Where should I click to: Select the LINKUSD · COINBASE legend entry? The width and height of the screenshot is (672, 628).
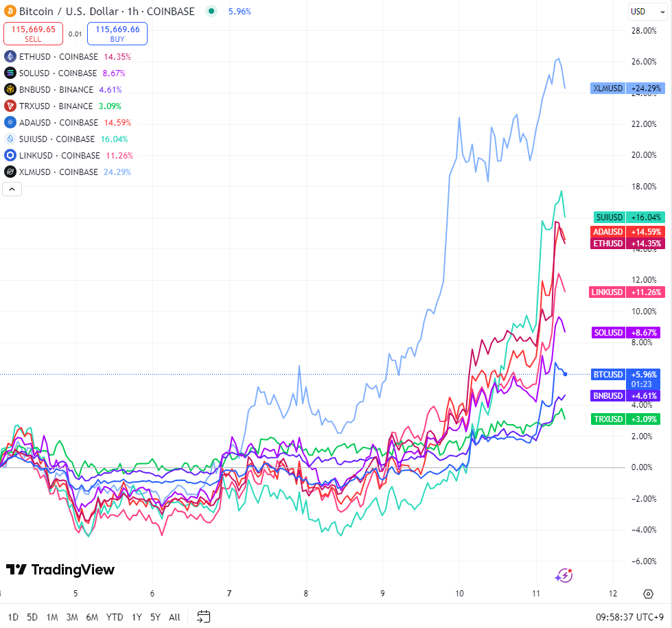(60, 156)
